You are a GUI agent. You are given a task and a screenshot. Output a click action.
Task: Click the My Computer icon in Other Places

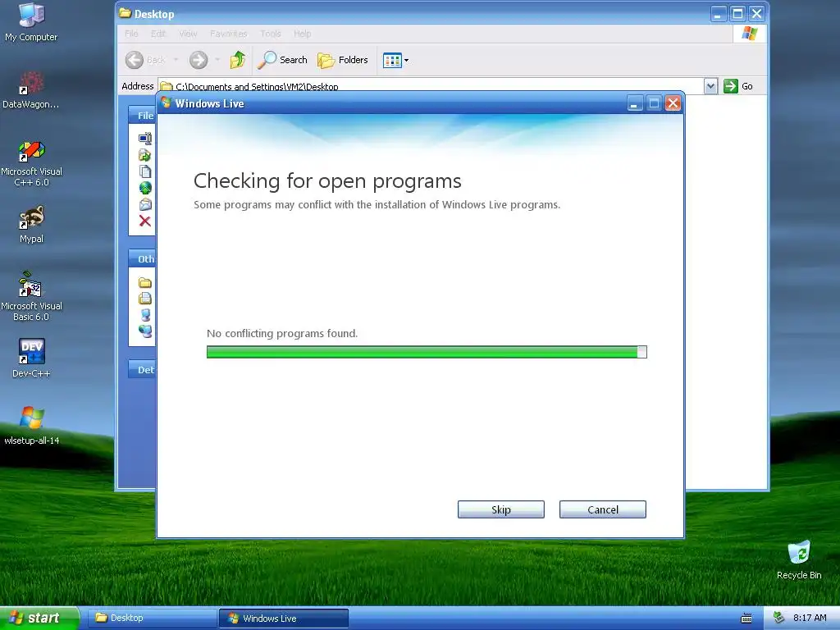(x=145, y=314)
